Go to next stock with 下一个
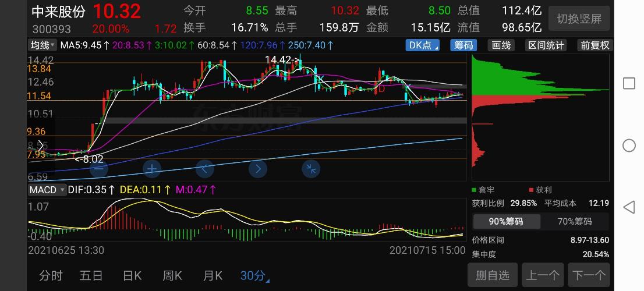 [x=589, y=275]
